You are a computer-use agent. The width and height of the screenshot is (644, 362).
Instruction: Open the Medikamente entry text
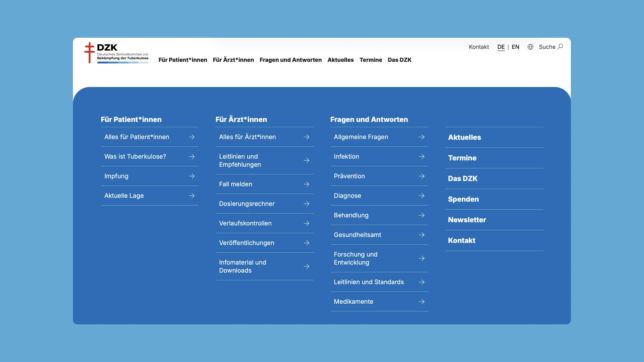tap(354, 302)
